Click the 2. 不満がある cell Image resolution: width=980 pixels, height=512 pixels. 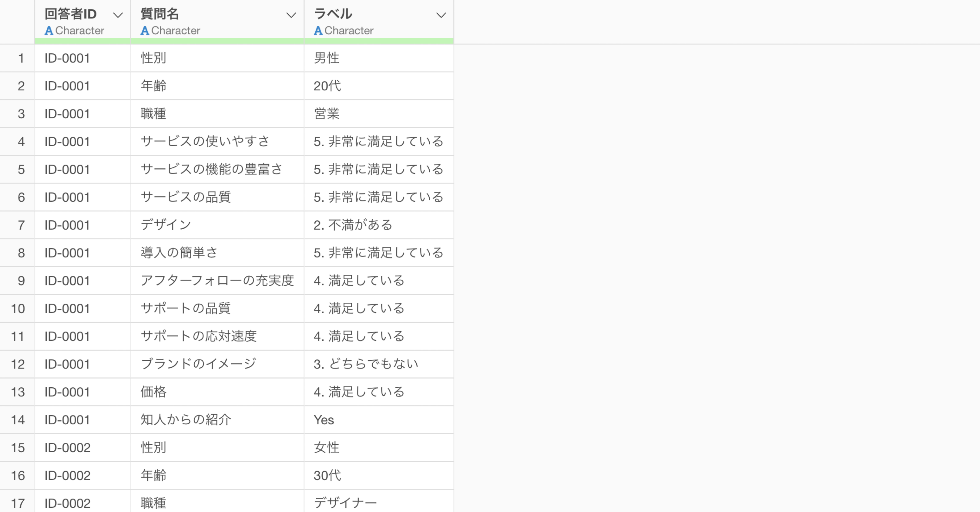click(353, 225)
